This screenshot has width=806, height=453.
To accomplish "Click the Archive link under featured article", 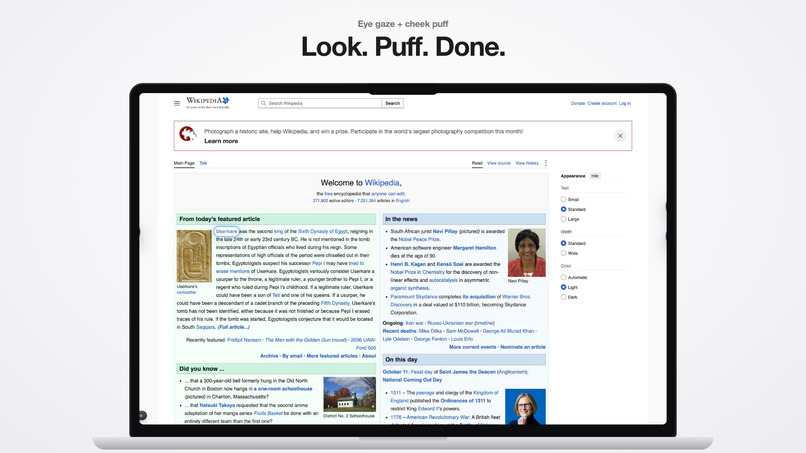I will (x=269, y=356).
